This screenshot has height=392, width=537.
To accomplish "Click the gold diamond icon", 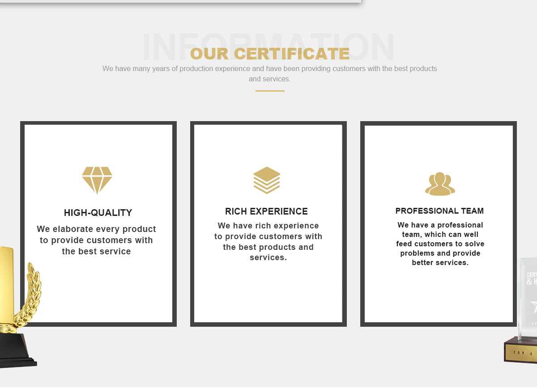I will (97, 180).
